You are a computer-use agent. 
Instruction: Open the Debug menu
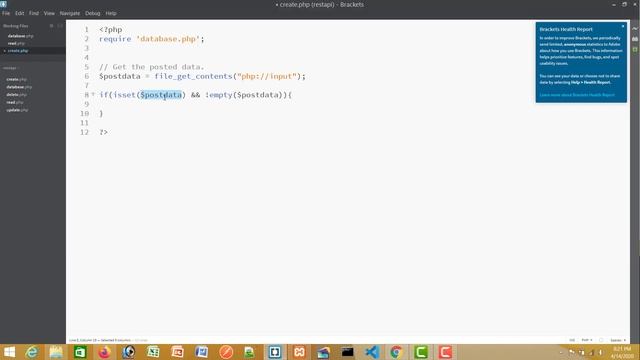[93, 13]
